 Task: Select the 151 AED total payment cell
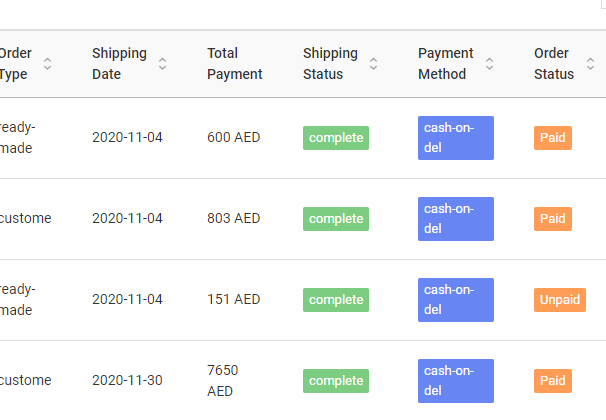tap(233, 299)
